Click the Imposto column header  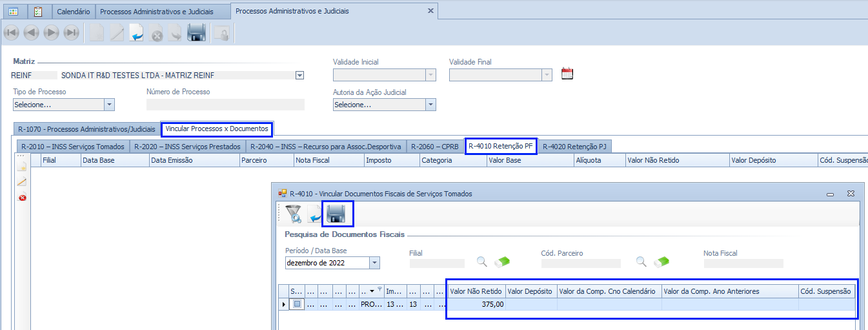click(391, 160)
